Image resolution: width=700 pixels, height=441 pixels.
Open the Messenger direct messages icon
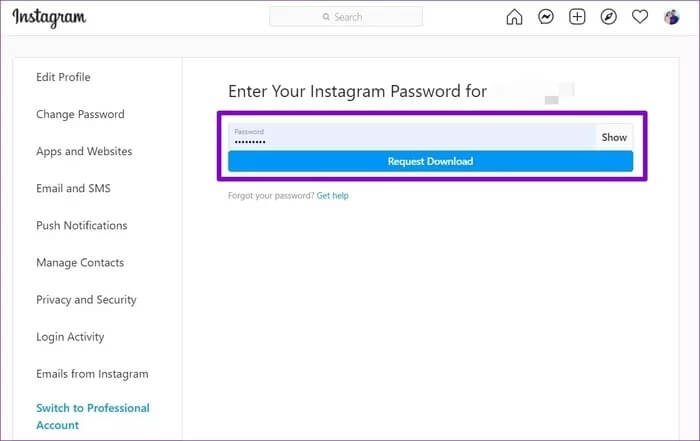coord(546,17)
